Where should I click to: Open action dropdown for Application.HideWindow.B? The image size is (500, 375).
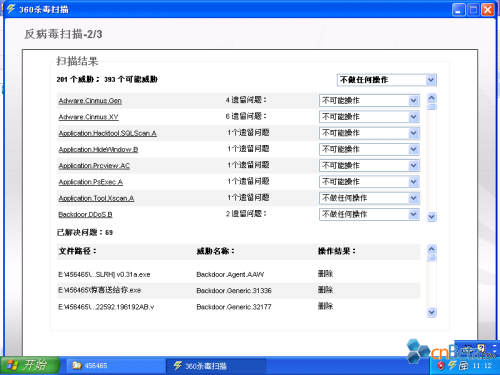click(x=369, y=149)
